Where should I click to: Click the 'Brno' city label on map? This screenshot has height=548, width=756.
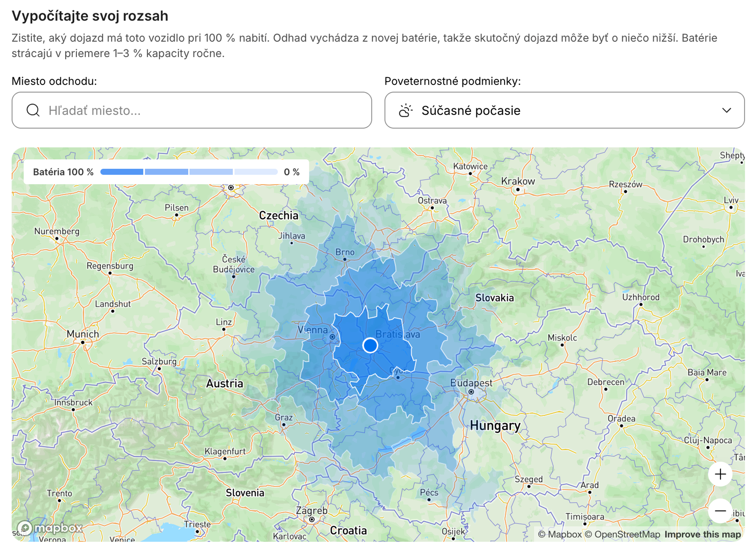point(345,252)
